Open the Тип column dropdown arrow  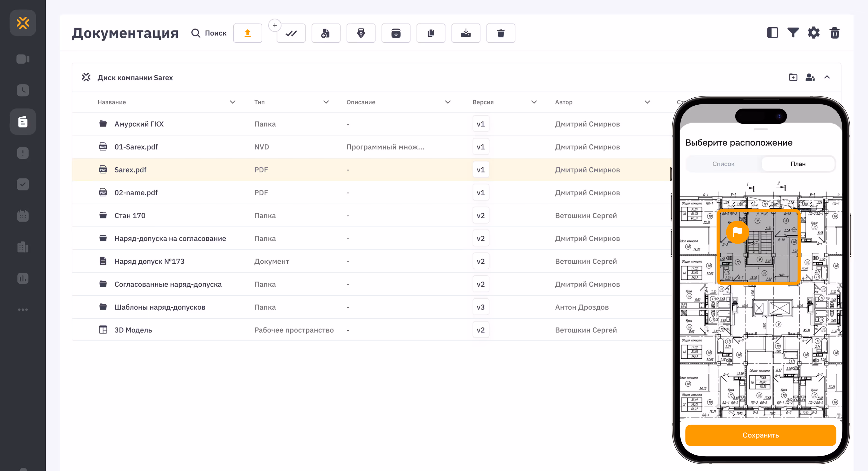coord(326,102)
